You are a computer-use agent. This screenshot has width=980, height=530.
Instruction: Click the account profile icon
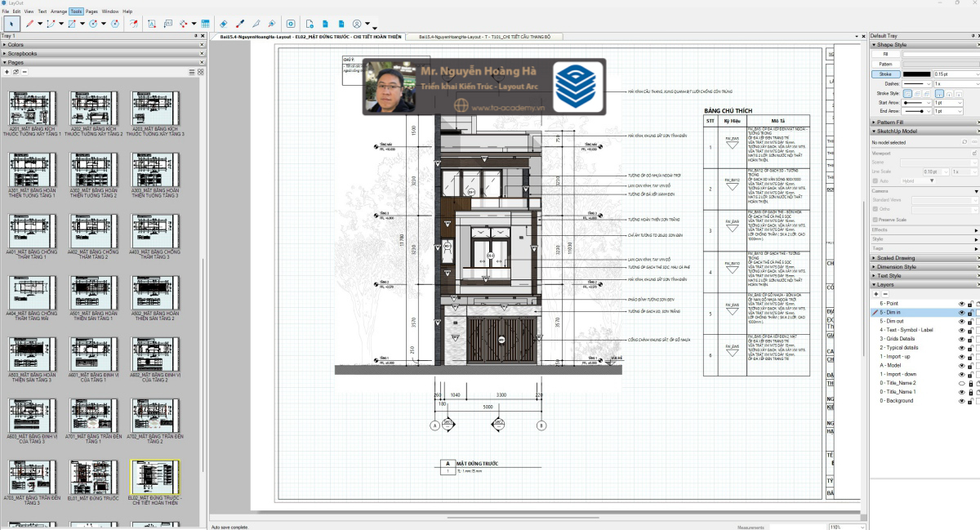pyautogui.click(x=357, y=24)
